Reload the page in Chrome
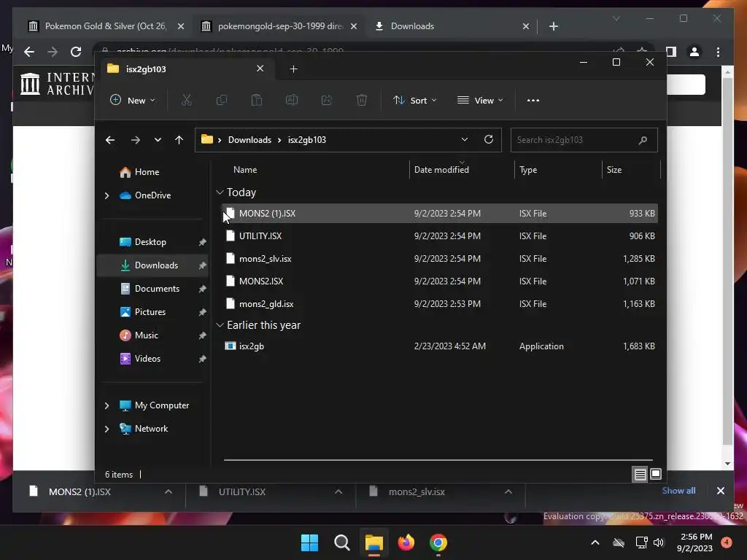 [76, 52]
